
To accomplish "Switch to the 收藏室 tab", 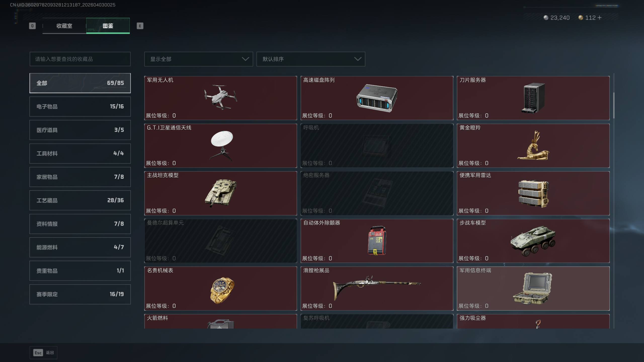I will (64, 26).
